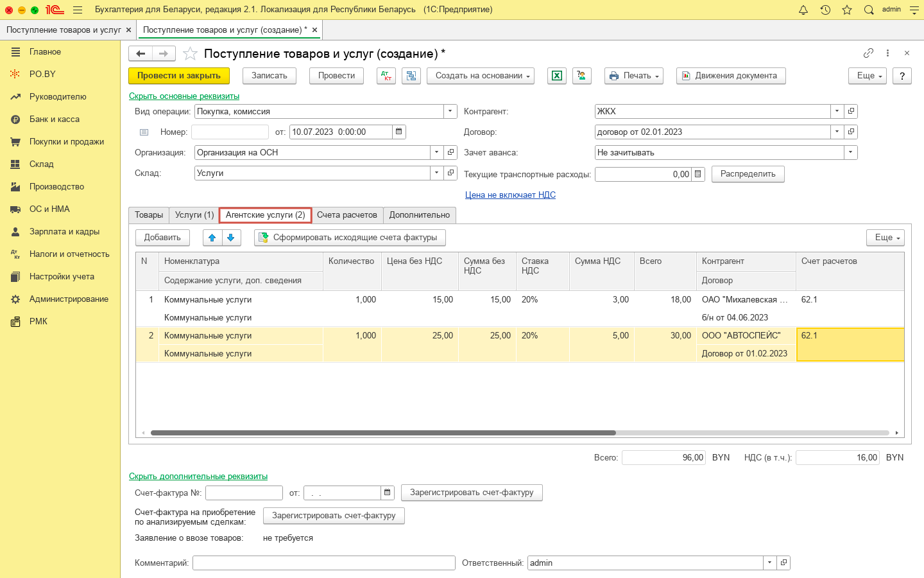Click the Excel export icon

[x=556, y=76]
